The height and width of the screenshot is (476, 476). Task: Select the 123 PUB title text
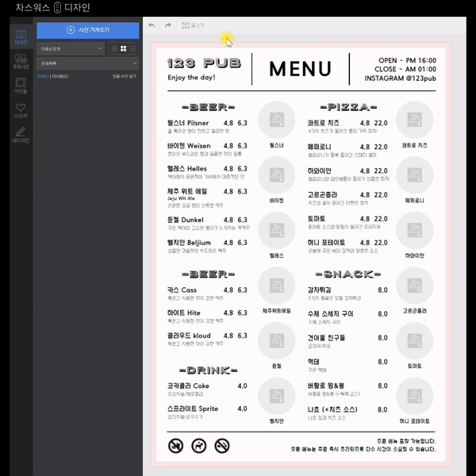[204, 63]
